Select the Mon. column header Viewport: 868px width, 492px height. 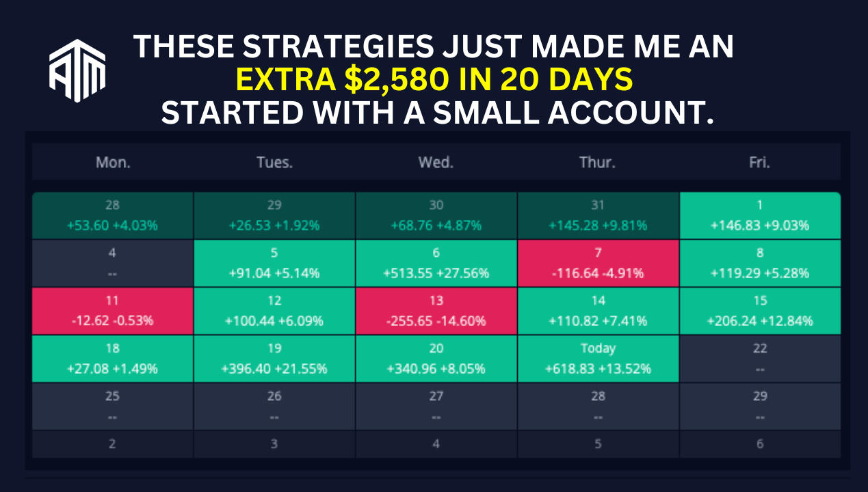pos(113,163)
